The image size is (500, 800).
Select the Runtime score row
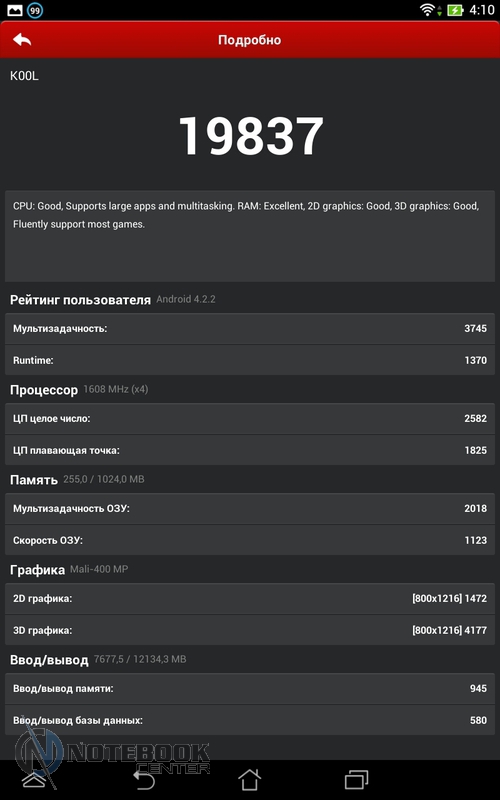click(x=249, y=360)
